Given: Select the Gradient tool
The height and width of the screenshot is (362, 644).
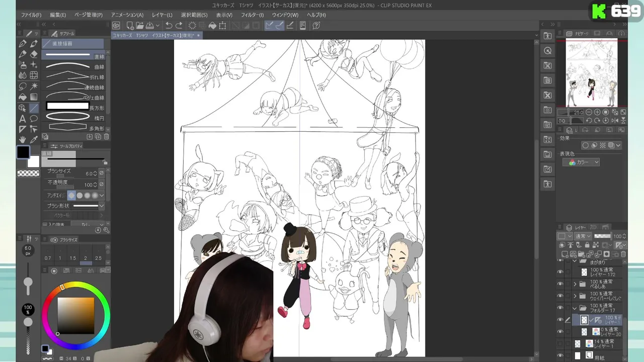Looking at the screenshot, I should coord(34,97).
